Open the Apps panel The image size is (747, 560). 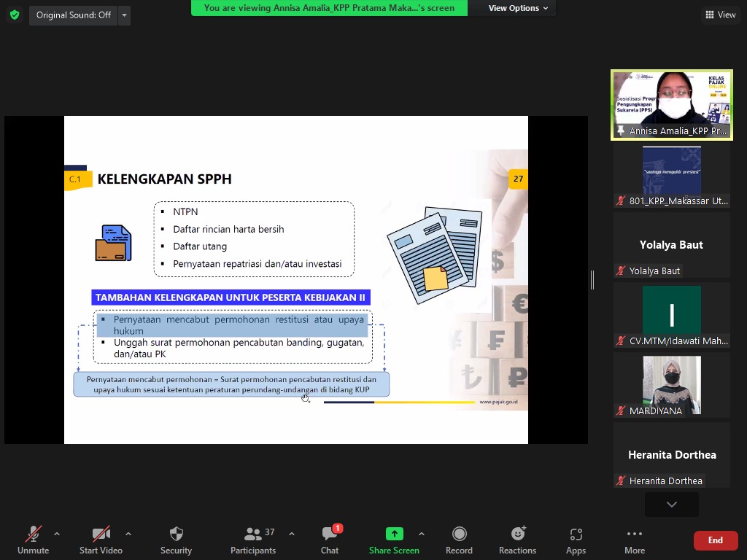[x=576, y=540]
